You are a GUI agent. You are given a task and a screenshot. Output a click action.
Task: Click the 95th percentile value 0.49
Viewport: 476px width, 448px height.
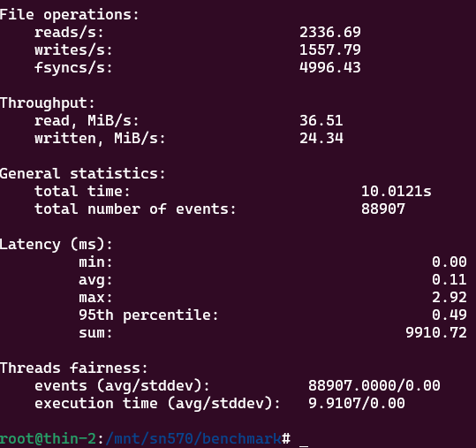(x=450, y=315)
